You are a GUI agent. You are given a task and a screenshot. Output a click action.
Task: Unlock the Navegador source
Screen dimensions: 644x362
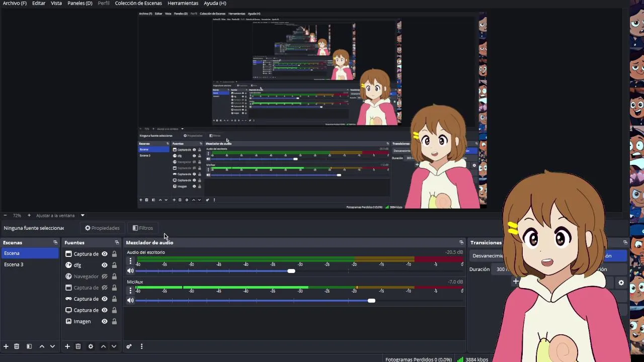(x=114, y=277)
